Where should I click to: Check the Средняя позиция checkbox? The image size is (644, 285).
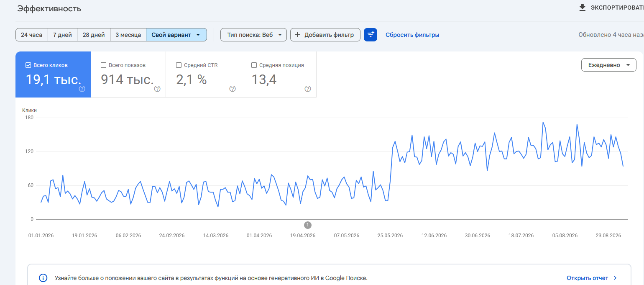[x=254, y=65]
